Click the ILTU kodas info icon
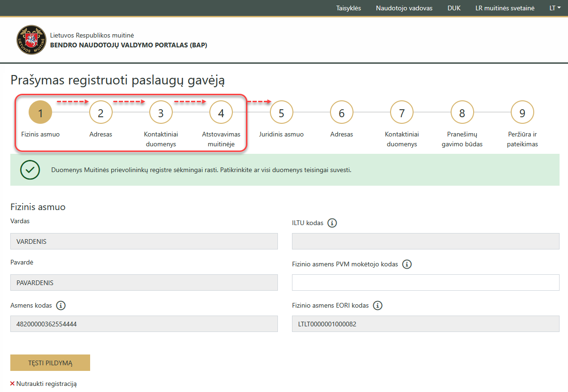Image resolution: width=568 pixels, height=392 pixels. [332, 223]
